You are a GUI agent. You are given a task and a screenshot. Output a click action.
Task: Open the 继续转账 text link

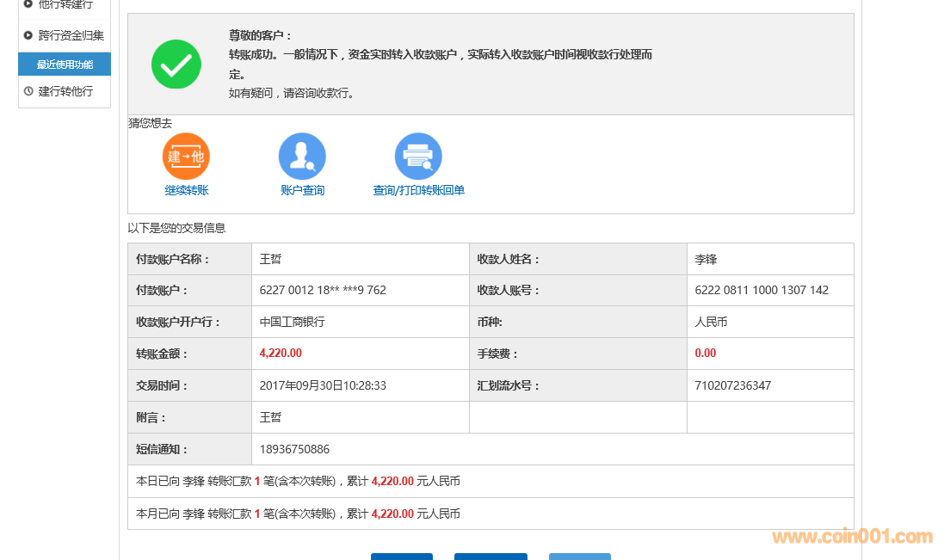tap(187, 190)
